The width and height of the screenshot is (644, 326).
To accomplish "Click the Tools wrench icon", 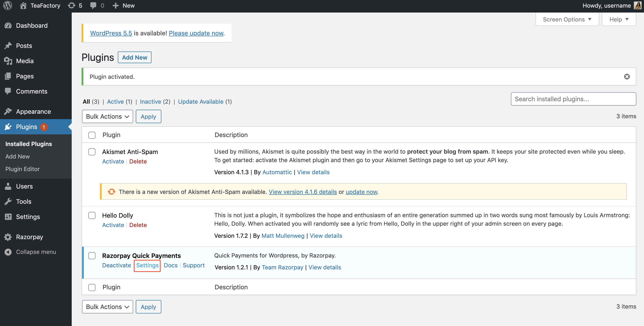I will point(8,201).
